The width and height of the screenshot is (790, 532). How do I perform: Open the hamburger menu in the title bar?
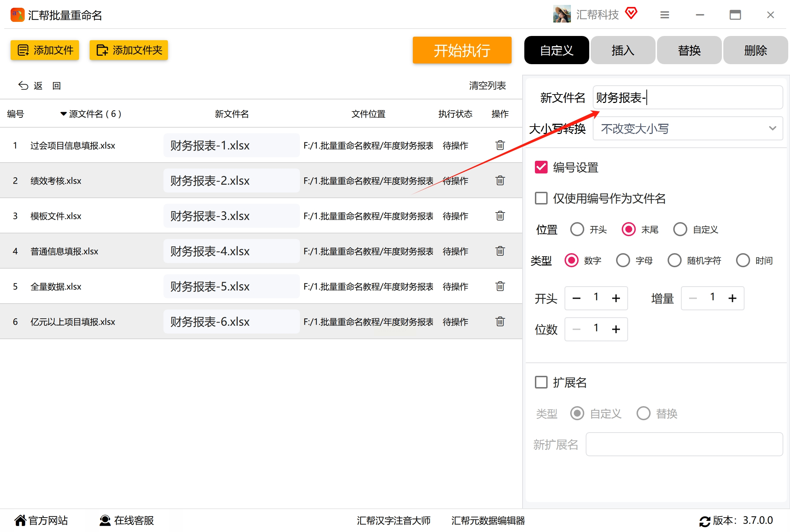[664, 15]
